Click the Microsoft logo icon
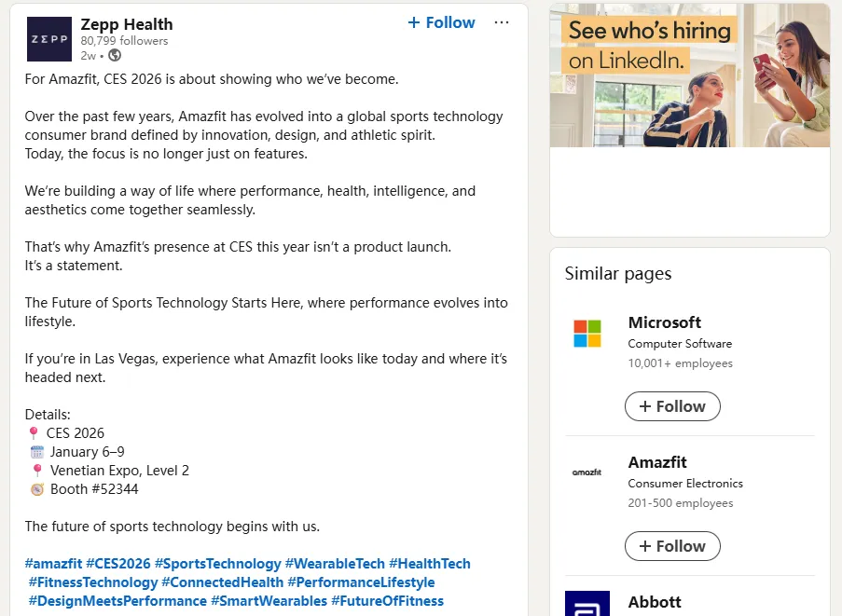This screenshot has height=616, width=842. [x=587, y=333]
